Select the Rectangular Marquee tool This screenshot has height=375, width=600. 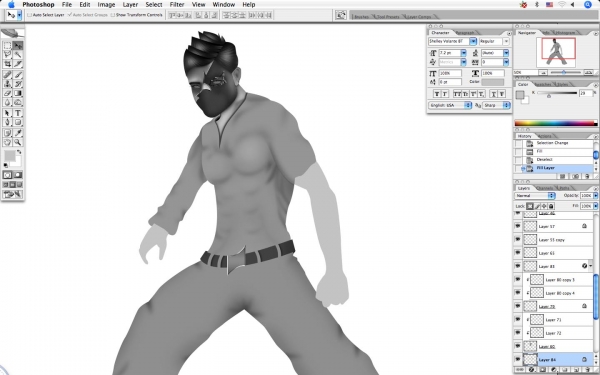click(7, 46)
